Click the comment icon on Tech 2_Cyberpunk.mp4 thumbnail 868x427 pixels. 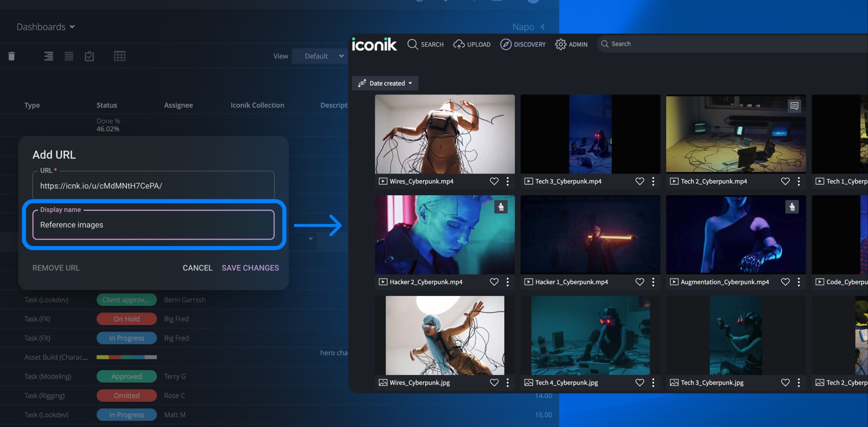794,106
